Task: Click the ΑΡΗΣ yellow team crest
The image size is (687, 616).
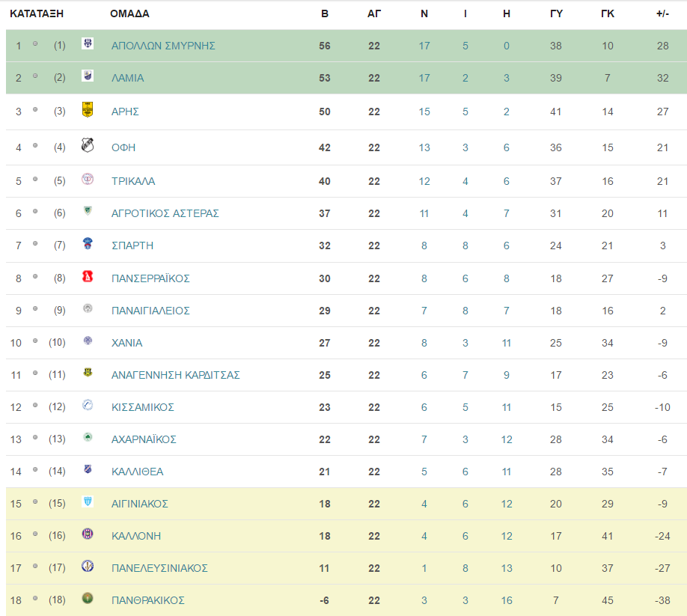Action: [x=88, y=109]
